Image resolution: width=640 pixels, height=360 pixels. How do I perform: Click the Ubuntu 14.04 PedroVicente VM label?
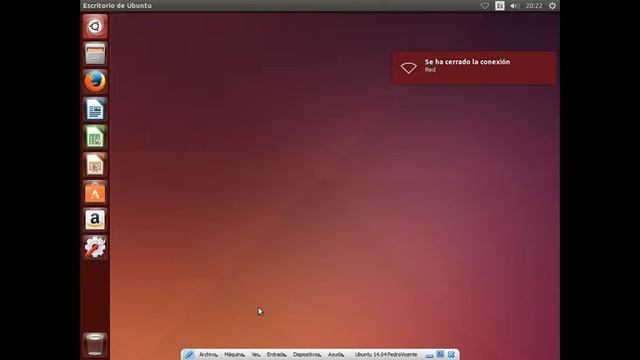(386, 355)
